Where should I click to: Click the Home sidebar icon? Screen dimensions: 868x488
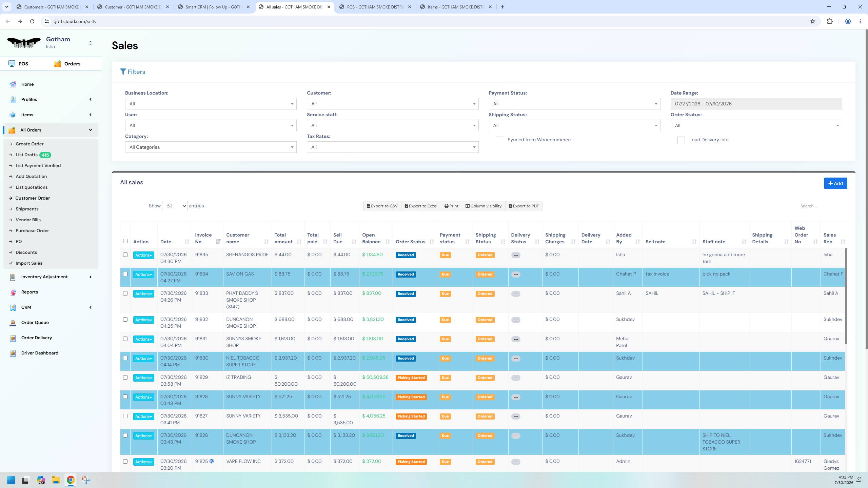(13, 84)
